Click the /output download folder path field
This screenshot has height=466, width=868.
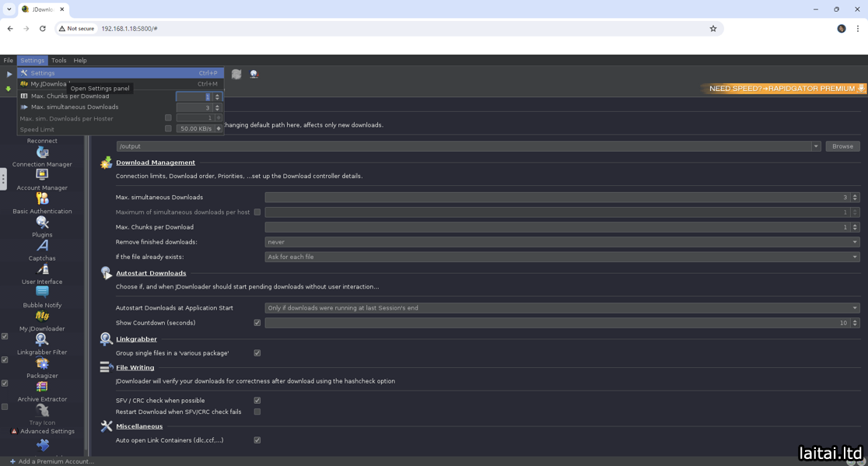click(x=463, y=146)
